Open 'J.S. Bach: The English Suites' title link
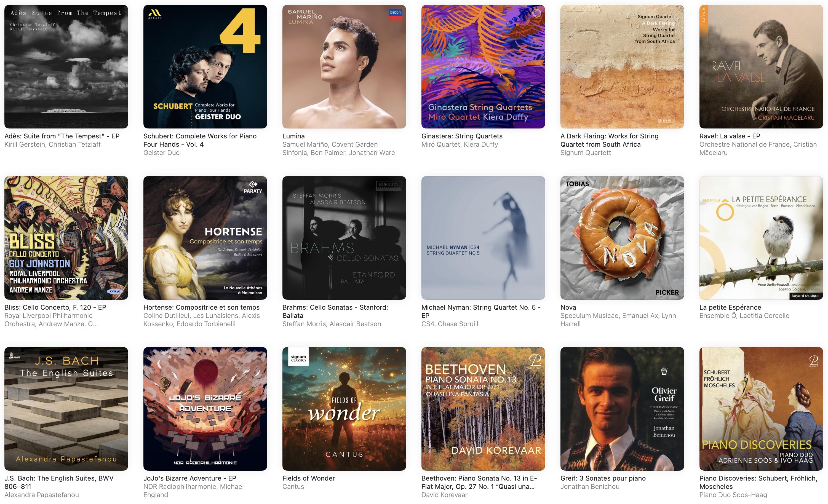 59,482
